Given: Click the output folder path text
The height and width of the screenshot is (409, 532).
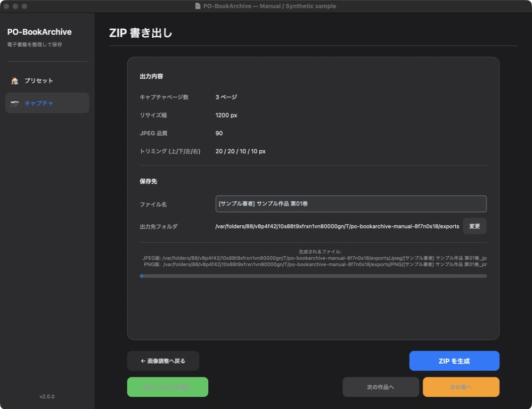Looking at the screenshot, I should click(x=337, y=226).
